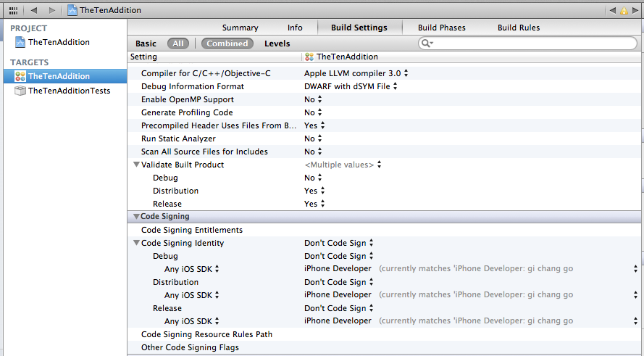644x356 pixels.
Task: Select TheTenAddition project blueprint icon
Action: click(x=20, y=42)
